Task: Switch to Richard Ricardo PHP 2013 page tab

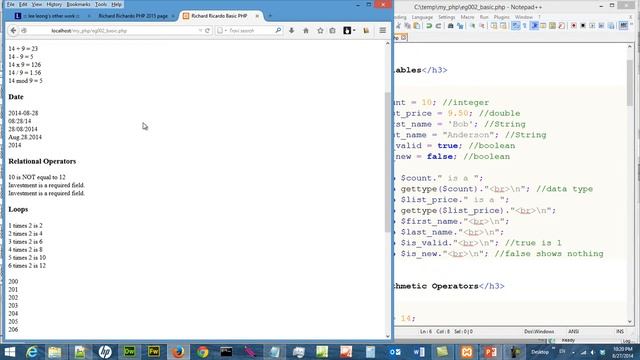Action: coord(133,16)
